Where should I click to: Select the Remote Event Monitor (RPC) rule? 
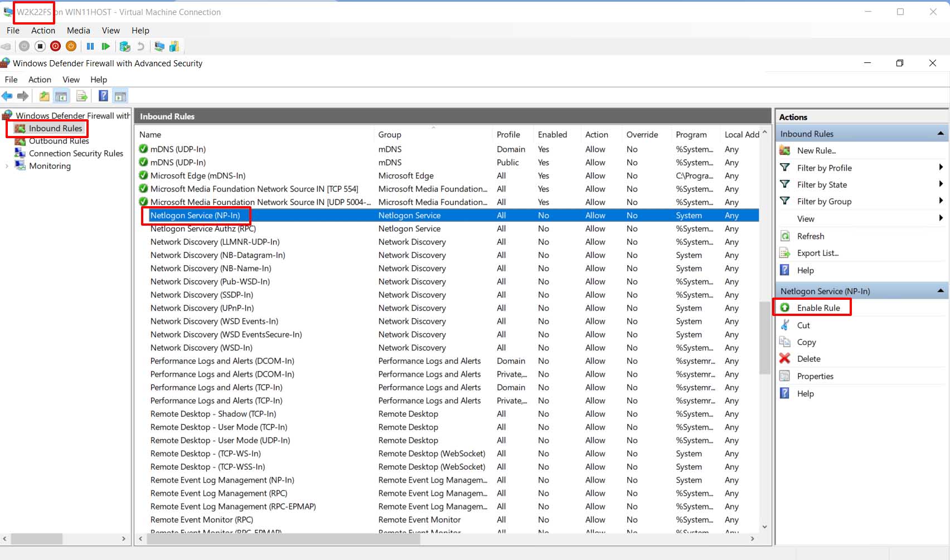202,520
